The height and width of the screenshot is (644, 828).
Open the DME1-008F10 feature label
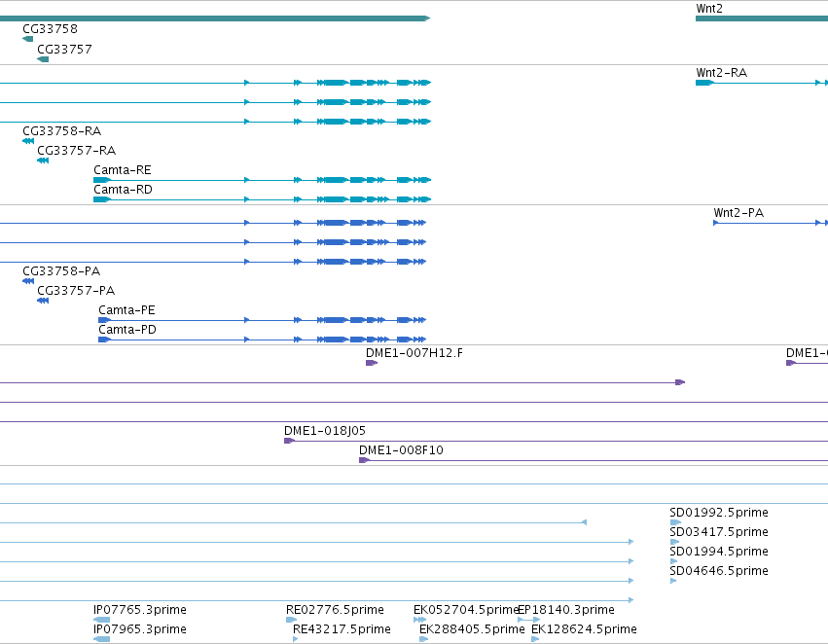pos(401,450)
